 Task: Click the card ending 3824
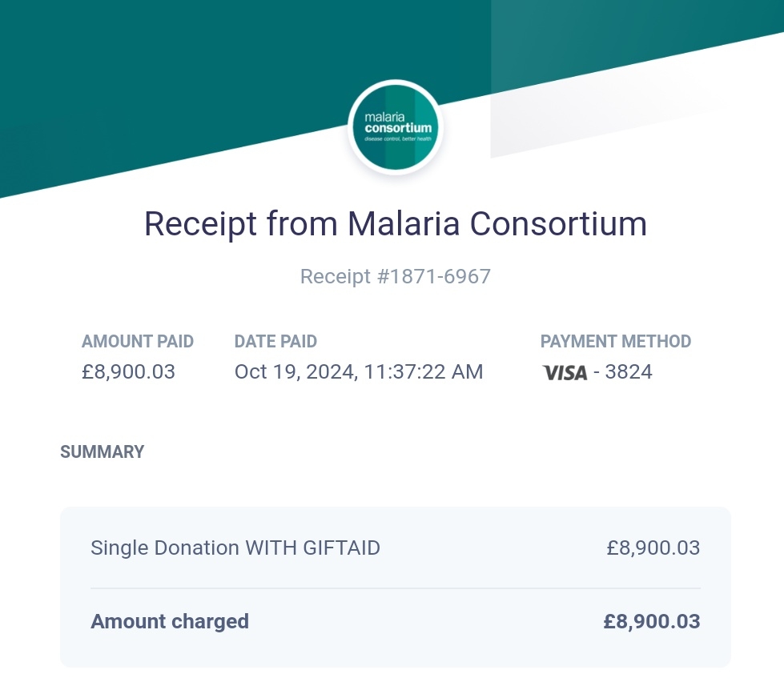629,372
